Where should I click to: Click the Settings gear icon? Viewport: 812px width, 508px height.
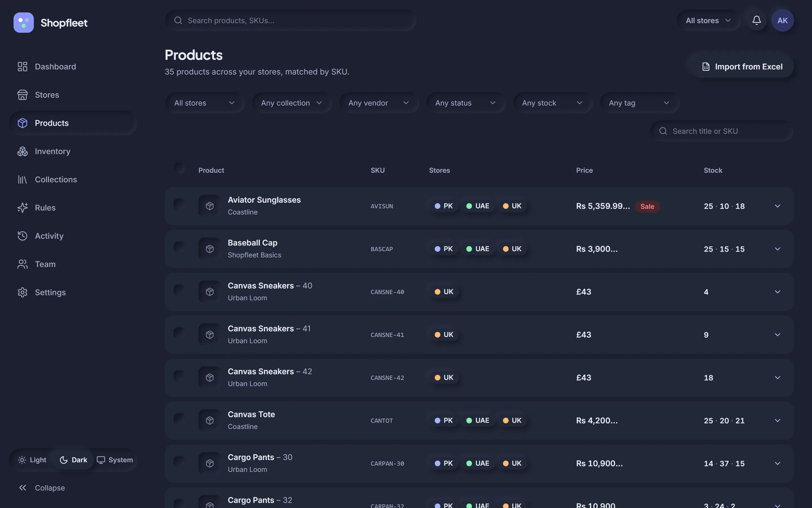pos(23,292)
